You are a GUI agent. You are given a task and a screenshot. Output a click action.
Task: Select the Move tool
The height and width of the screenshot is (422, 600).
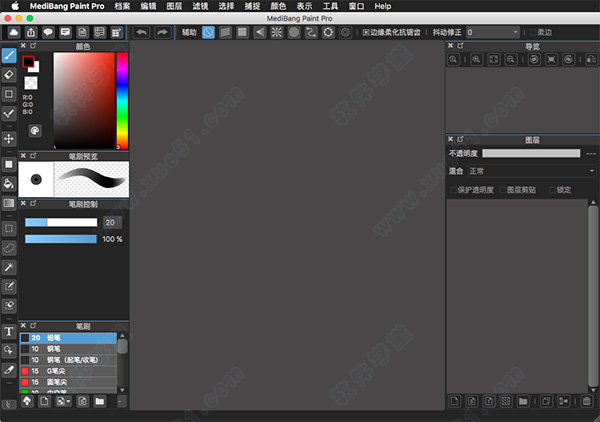9,138
